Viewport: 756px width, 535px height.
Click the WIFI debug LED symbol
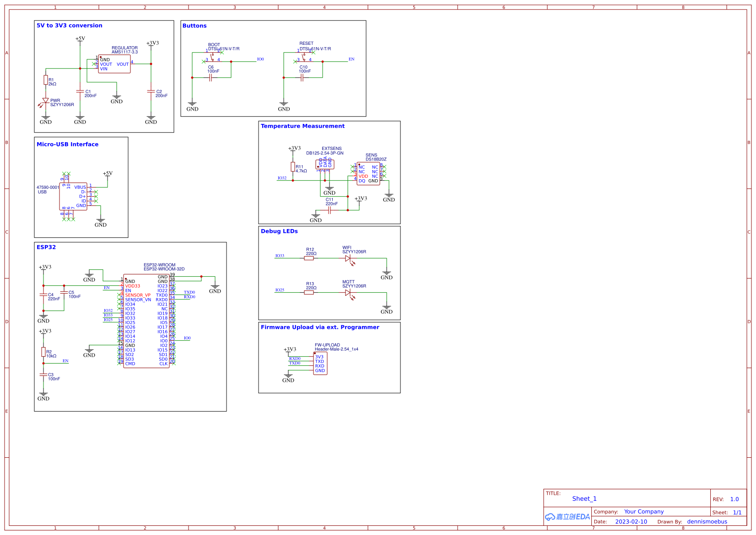[348, 257]
